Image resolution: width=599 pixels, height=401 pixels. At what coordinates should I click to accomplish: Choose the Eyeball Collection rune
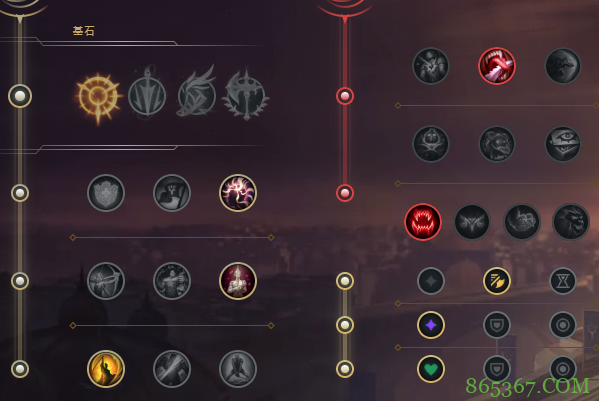[x=563, y=144]
